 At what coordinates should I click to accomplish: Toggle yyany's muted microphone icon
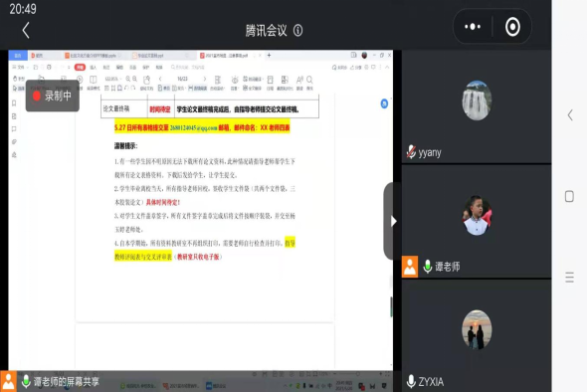tap(411, 152)
